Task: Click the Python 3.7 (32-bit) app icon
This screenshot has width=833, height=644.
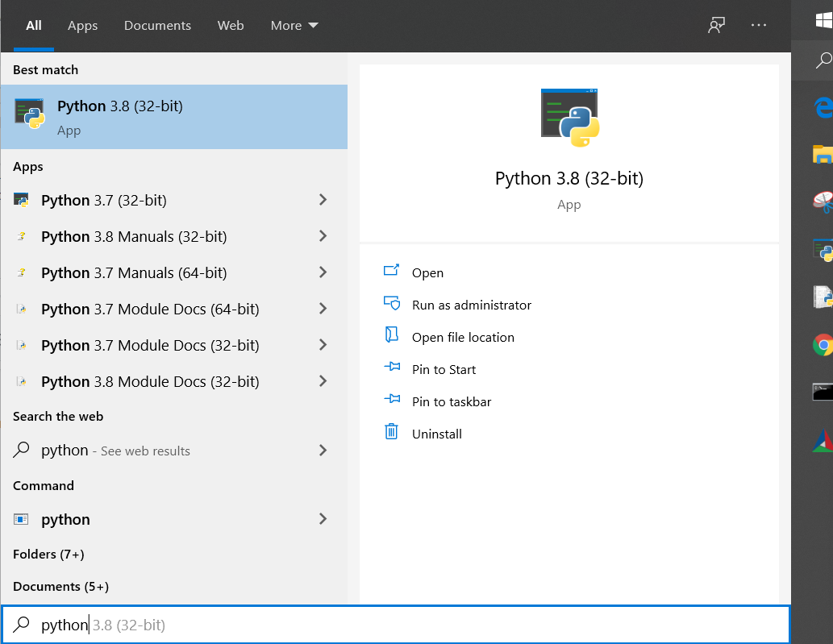Action: click(21, 200)
